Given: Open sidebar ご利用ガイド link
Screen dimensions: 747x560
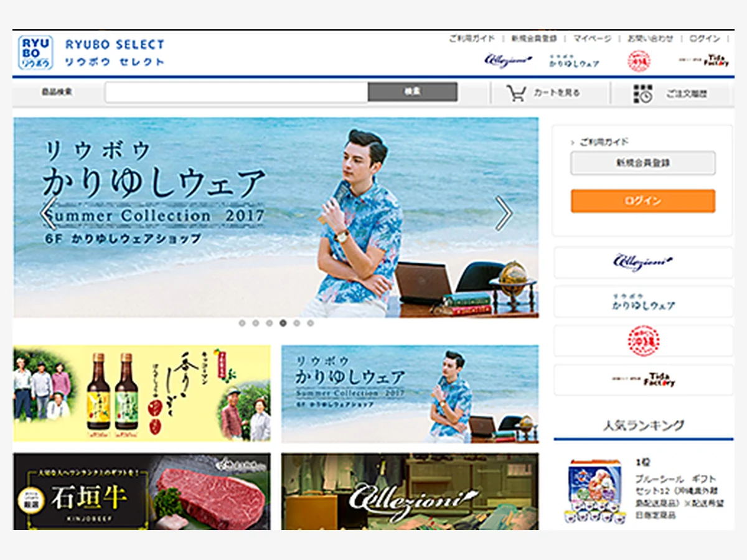Looking at the screenshot, I should (x=603, y=142).
